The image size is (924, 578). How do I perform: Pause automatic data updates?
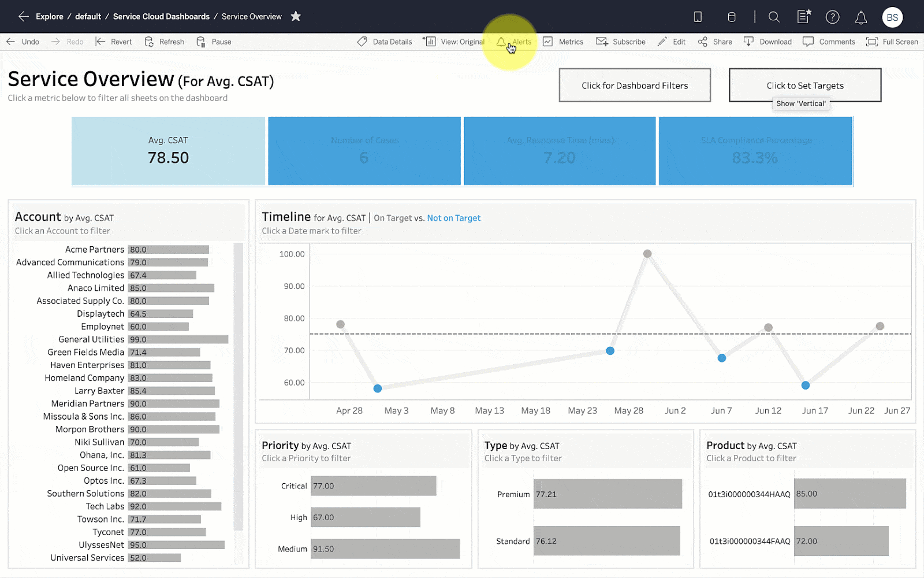click(x=214, y=42)
